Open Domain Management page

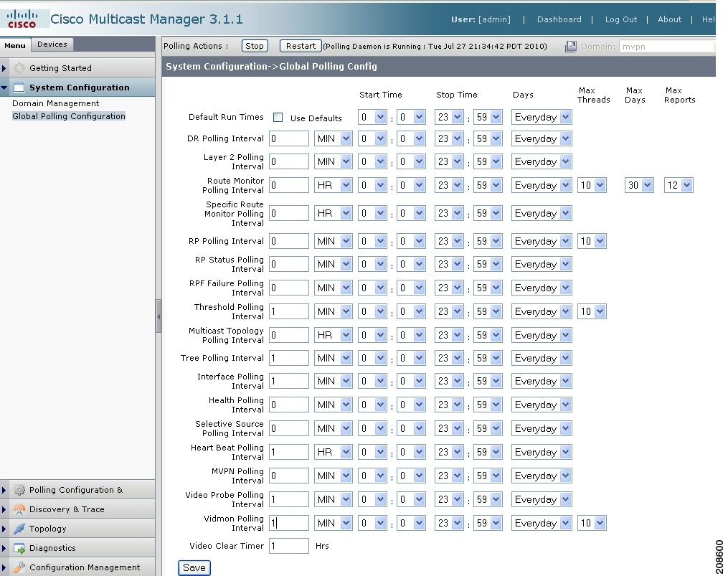(x=55, y=103)
